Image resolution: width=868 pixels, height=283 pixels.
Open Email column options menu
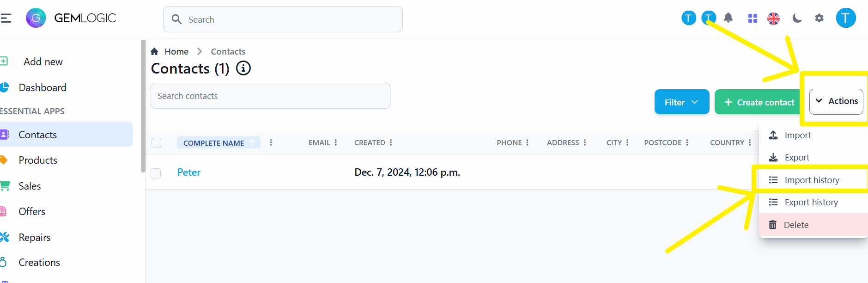[x=336, y=142]
